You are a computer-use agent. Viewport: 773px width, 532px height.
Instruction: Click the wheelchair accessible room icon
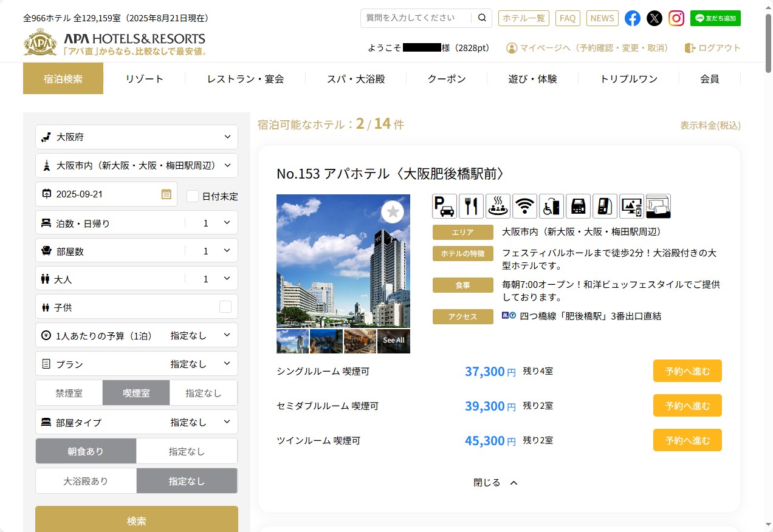pyautogui.click(x=551, y=206)
